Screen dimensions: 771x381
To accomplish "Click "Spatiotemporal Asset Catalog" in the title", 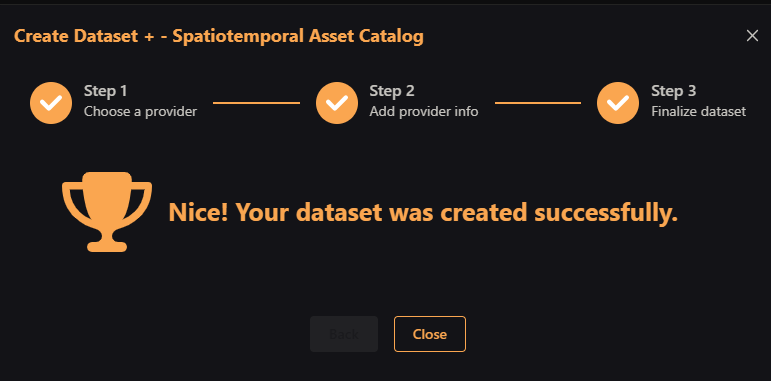I will pyautogui.click(x=298, y=36).
